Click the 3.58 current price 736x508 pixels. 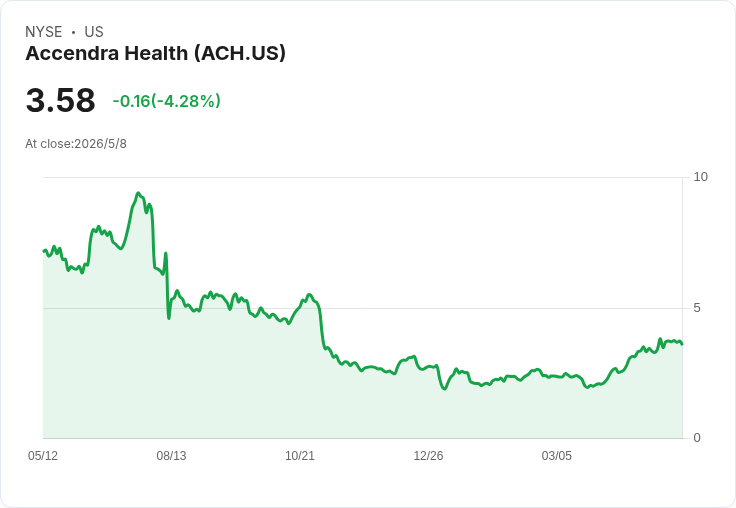pos(61,100)
